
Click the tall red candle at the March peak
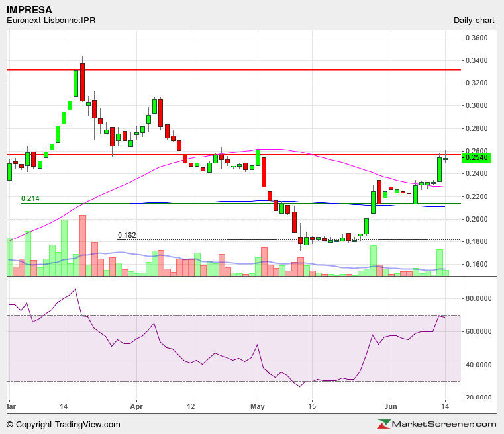[x=83, y=82]
